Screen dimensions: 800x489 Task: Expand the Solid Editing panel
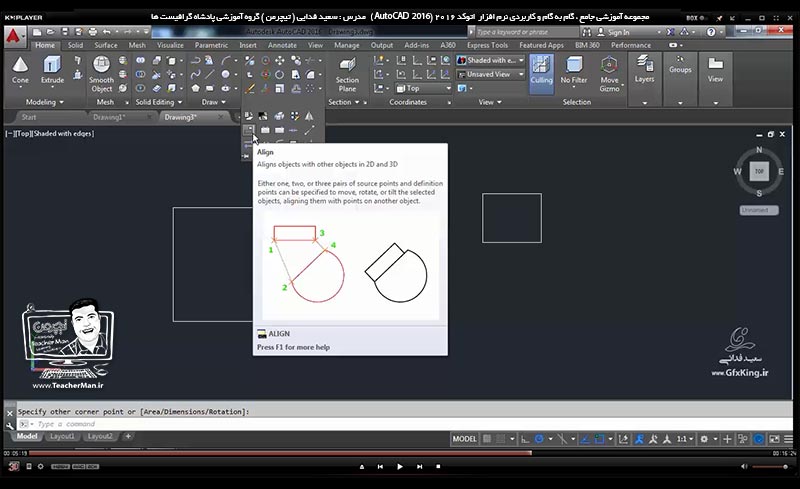click(159, 102)
